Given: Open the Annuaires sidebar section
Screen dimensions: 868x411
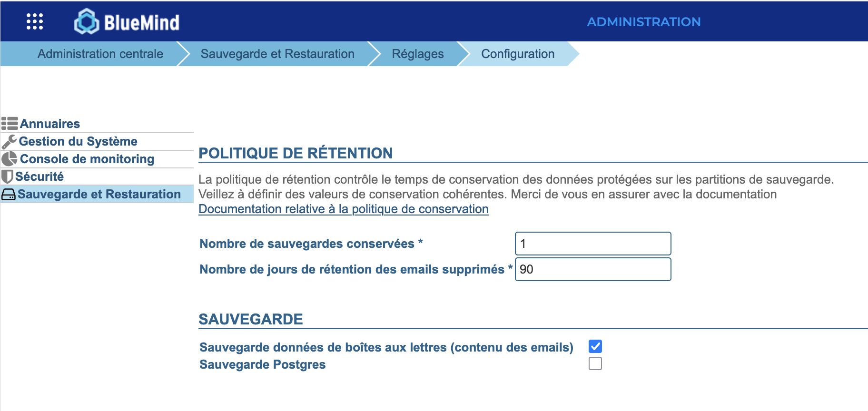Looking at the screenshot, I should 50,124.
